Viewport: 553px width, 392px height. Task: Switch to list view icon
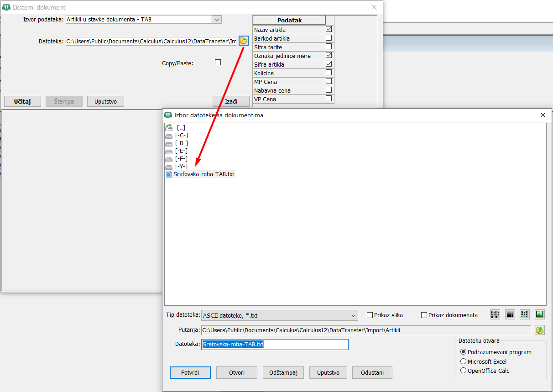(495, 314)
